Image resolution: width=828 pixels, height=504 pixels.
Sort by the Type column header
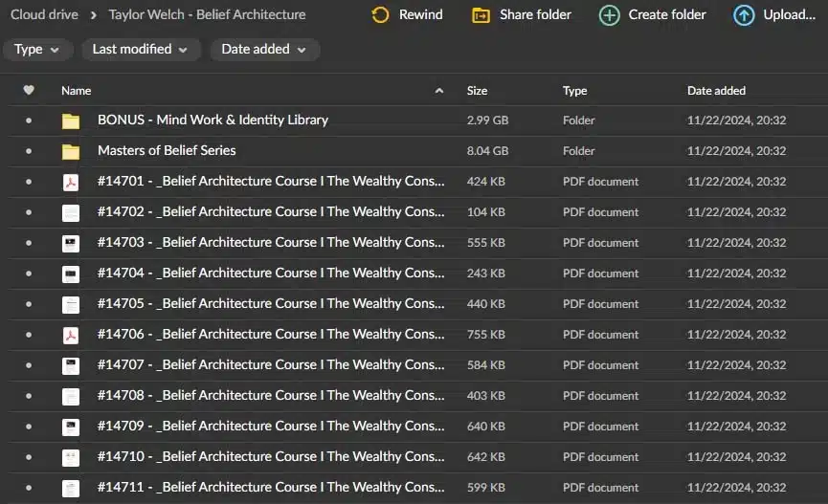[x=574, y=91]
